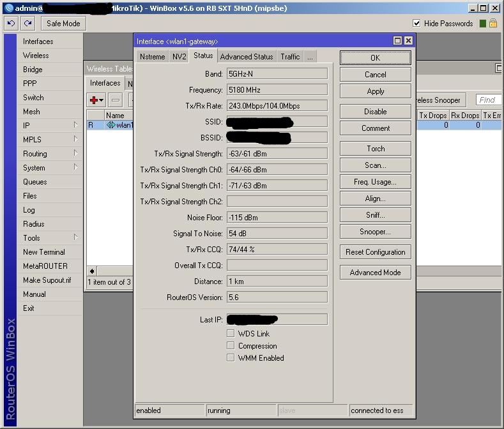Image resolution: width=504 pixels, height=429 pixels.
Task: Click the Cancel button
Action: coord(376,75)
